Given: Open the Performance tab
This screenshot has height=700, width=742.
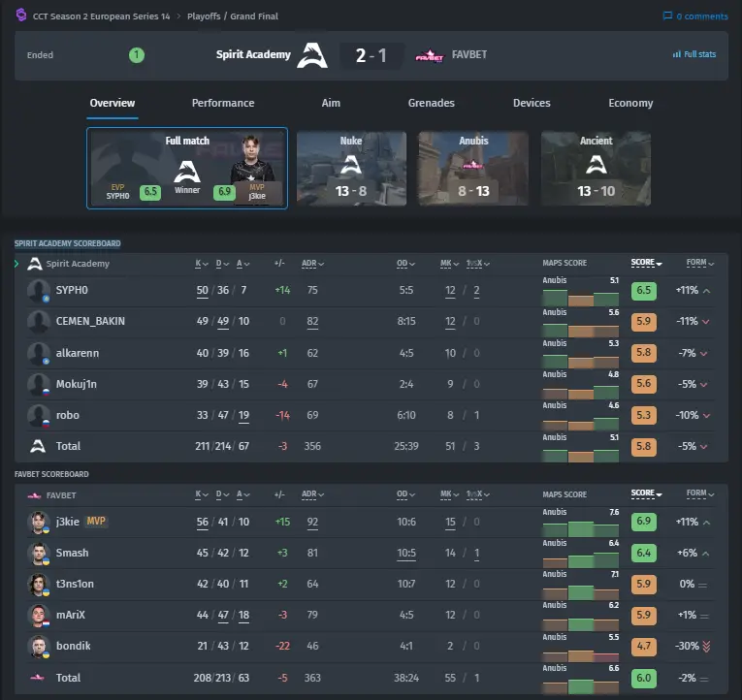Looking at the screenshot, I should coord(223,103).
